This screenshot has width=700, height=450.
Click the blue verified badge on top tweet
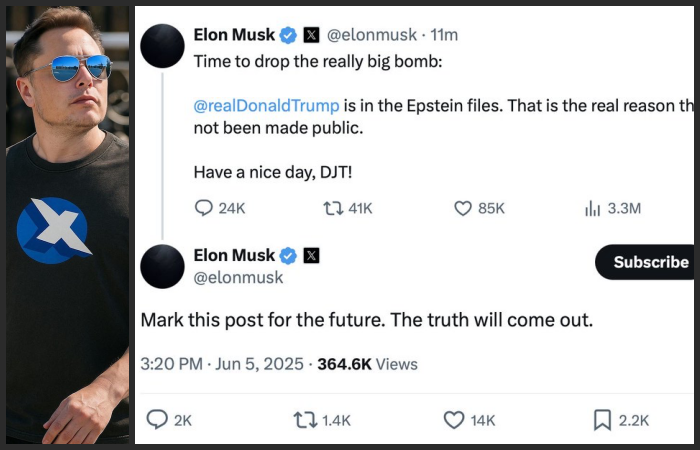click(x=288, y=35)
